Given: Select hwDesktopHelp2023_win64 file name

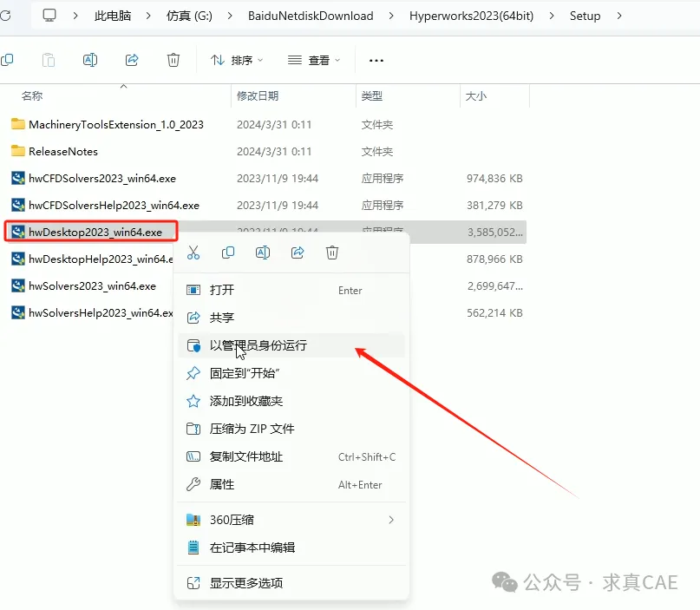Looking at the screenshot, I should click(x=101, y=259).
